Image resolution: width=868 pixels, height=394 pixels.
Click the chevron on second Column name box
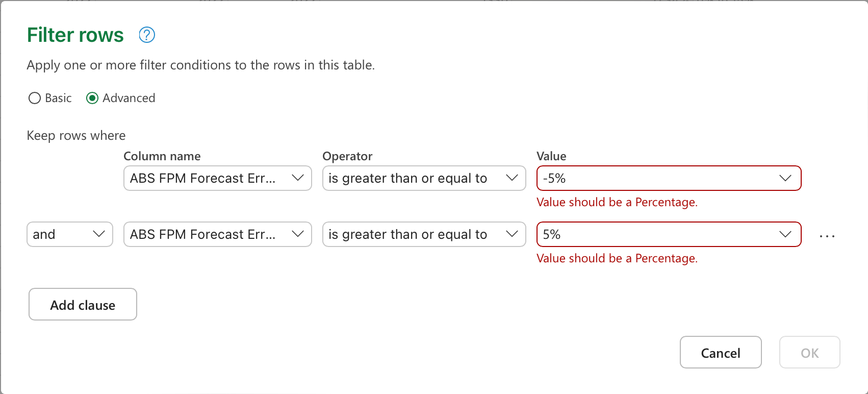coord(298,234)
